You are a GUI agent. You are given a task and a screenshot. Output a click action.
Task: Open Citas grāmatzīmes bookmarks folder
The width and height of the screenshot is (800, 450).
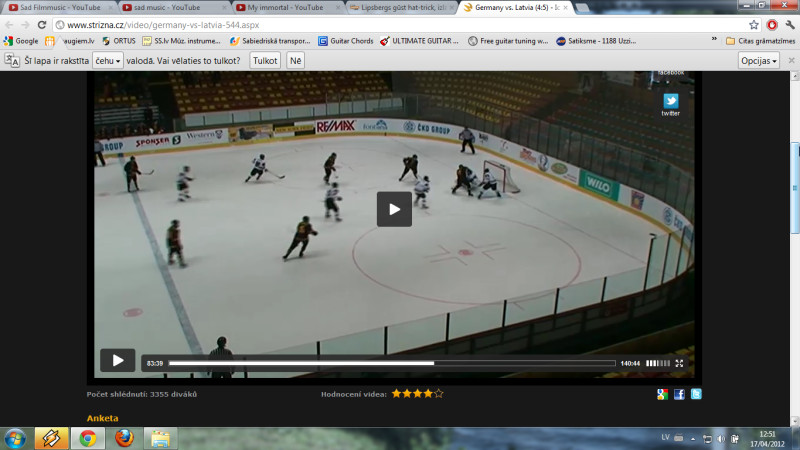[x=760, y=41]
